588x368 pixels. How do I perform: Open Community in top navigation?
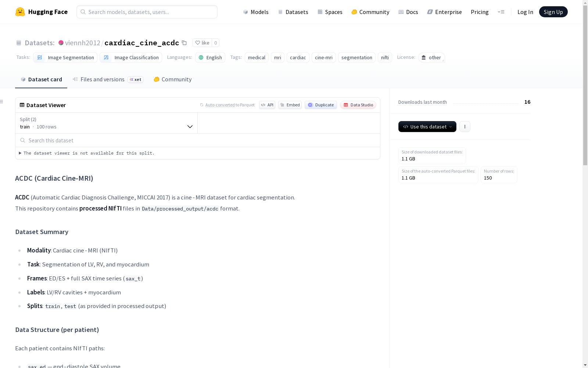point(370,12)
